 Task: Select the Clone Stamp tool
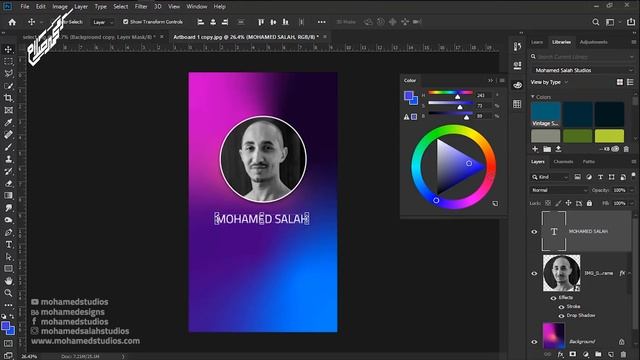click(x=8, y=159)
